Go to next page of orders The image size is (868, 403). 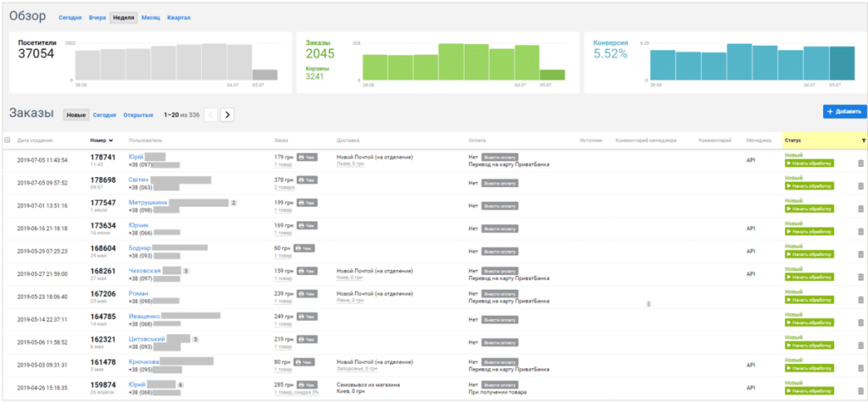(227, 115)
